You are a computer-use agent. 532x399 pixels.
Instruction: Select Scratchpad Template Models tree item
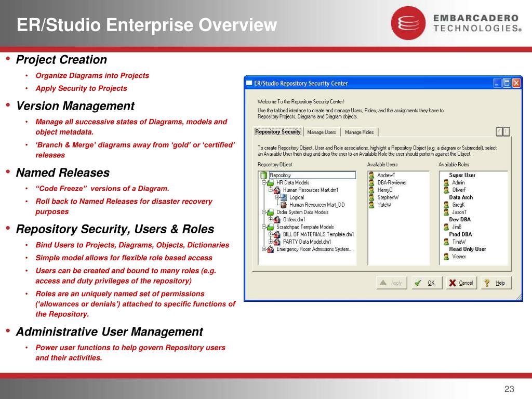pyautogui.click(x=305, y=227)
